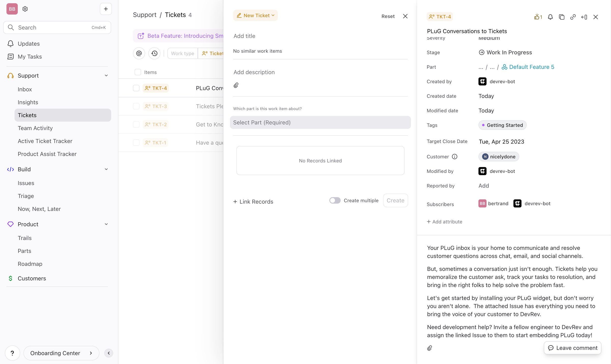Select all with the Items header checkbox
The image size is (611, 364).
click(x=138, y=72)
